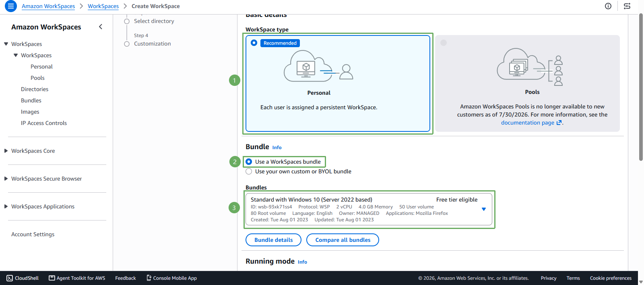Click Free tier eligible label in bundle
This screenshot has width=644, height=285.
pyautogui.click(x=457, y=200)
